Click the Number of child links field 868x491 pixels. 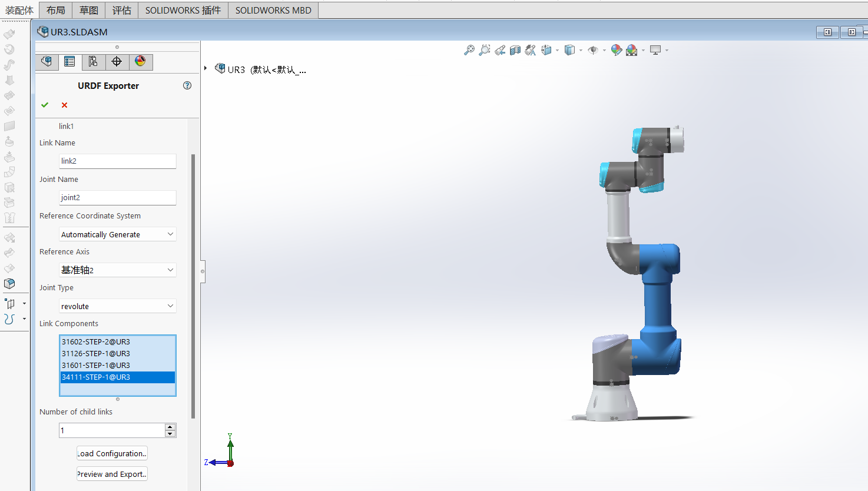(x=112, y=430)
